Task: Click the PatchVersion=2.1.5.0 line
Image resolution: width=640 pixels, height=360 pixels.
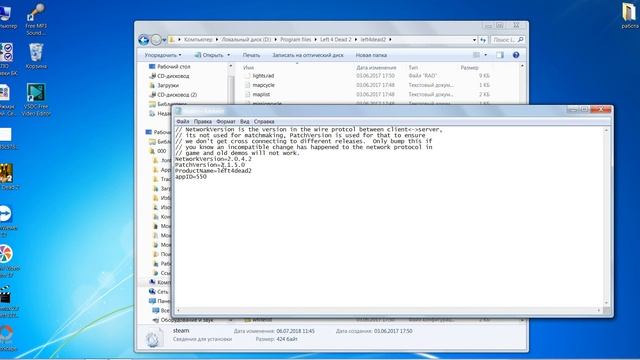Action: [210, 165]
